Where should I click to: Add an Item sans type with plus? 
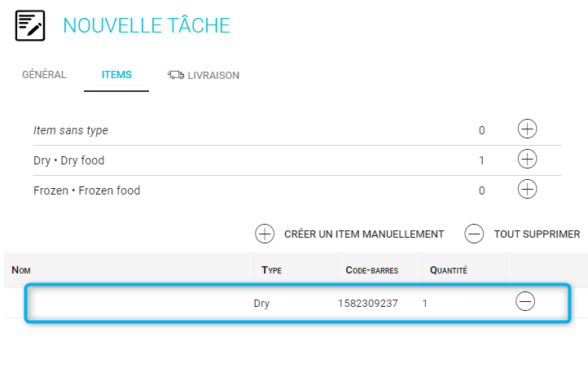click(x=527, y=129)
